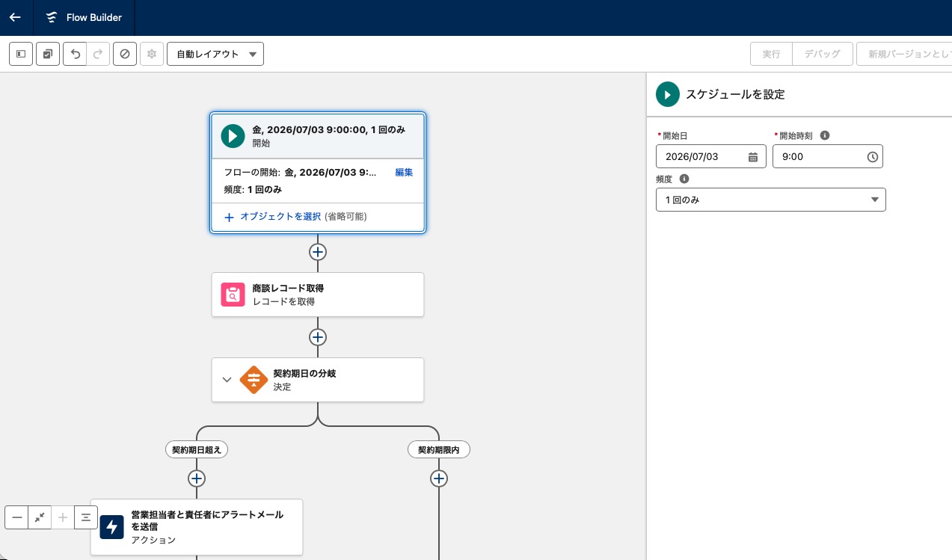Click the Flow Builder logo icon
The image size is (952, 560).
[51, 17]
